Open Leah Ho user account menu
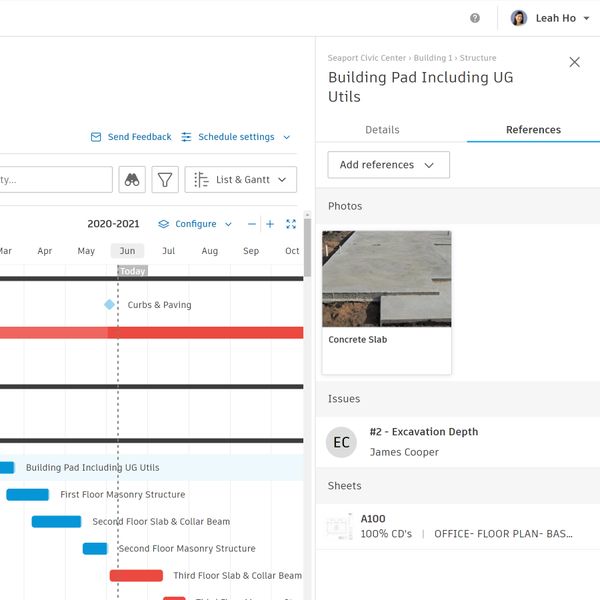The height and width of the screenshot is (600, 600). 550,18
